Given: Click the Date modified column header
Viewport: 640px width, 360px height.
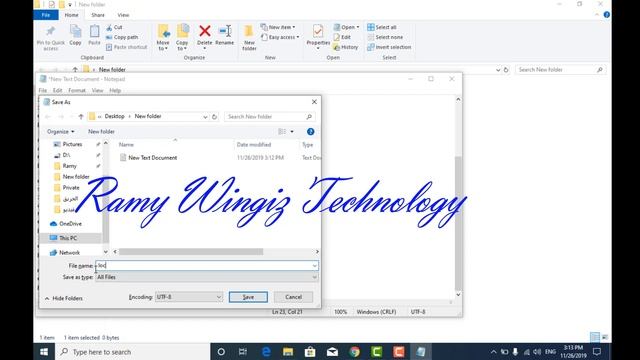Looking at the screenshot, I should click(x=254, y=144).
